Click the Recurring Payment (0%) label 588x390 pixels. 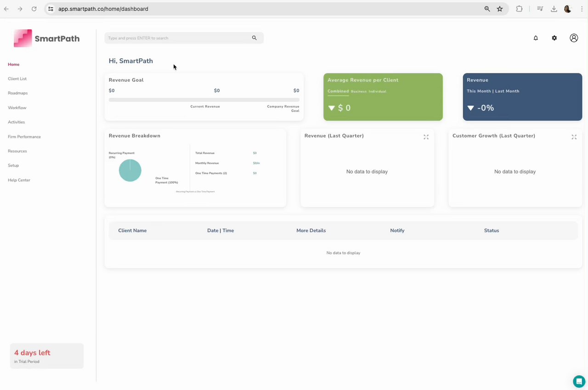pos(122,155)
